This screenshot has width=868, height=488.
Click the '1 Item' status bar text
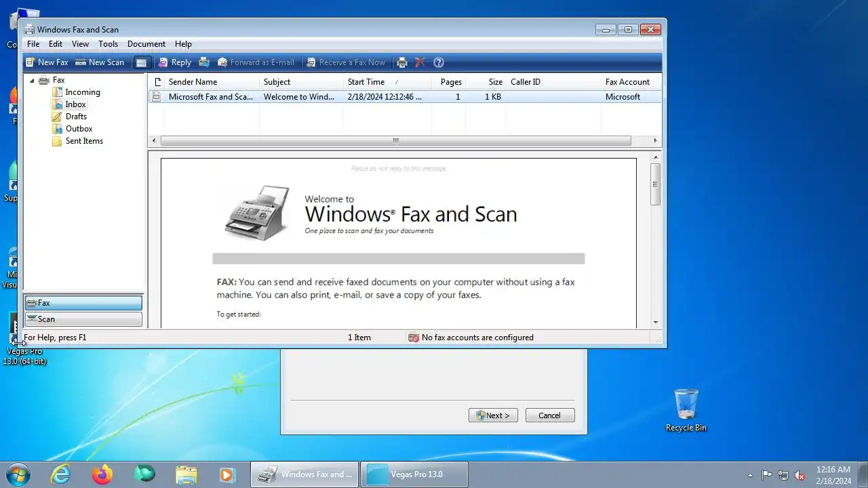coord(359,338)
